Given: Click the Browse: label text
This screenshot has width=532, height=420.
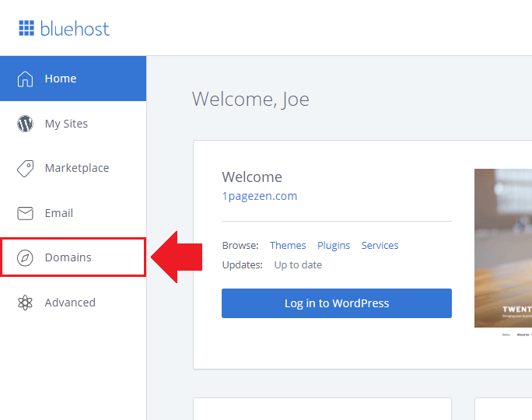Looking at the screenshot, I should (x=240, y=245).
